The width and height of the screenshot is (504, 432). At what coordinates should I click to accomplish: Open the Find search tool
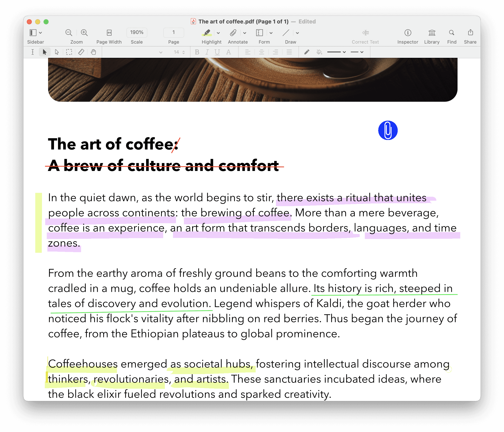coord(451,33)
